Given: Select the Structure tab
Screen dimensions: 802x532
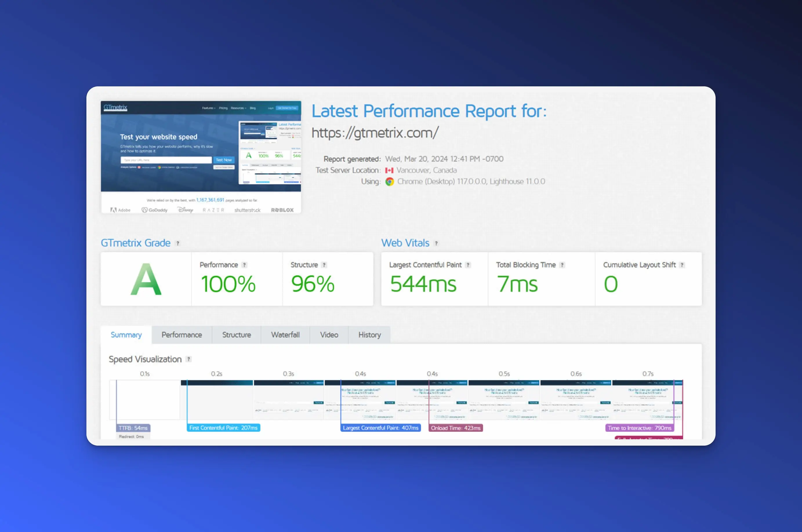Looking at the screenshot, I should tap(237, 335).
